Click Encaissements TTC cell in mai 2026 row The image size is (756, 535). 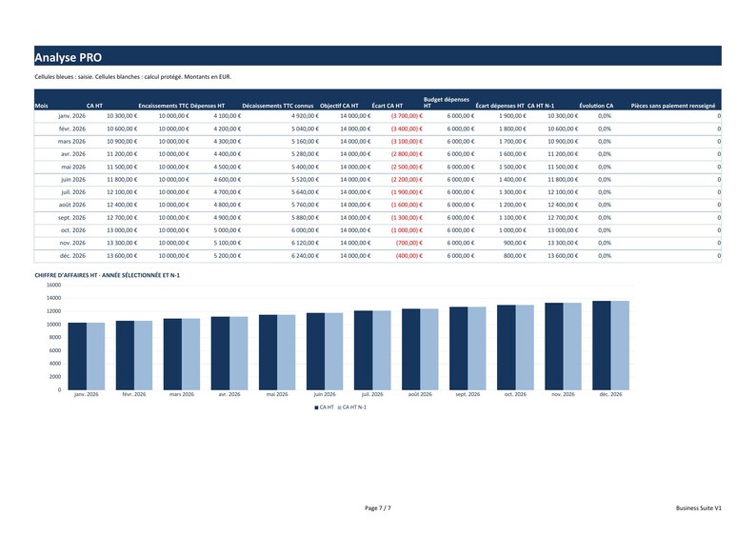174,168
